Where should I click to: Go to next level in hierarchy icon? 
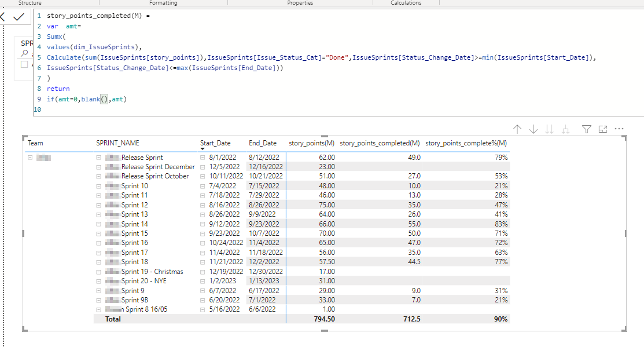(x=549, y=130)
